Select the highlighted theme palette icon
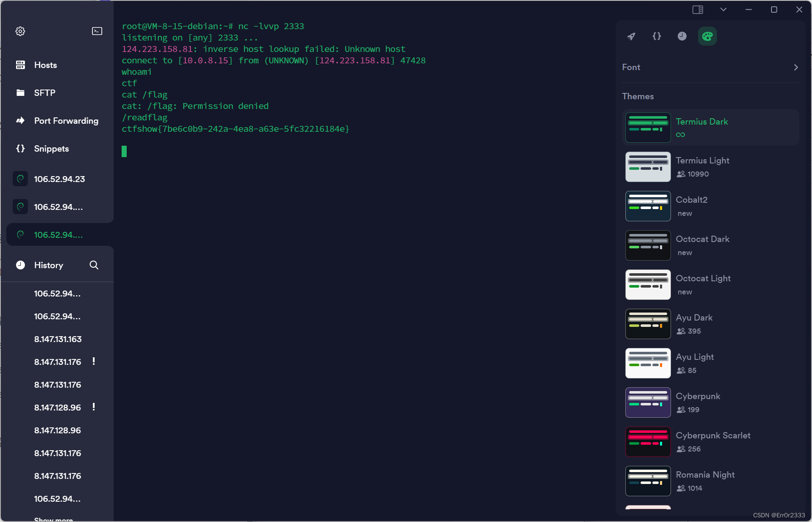This screenshot has width=812, height=522. coord(707,36)
